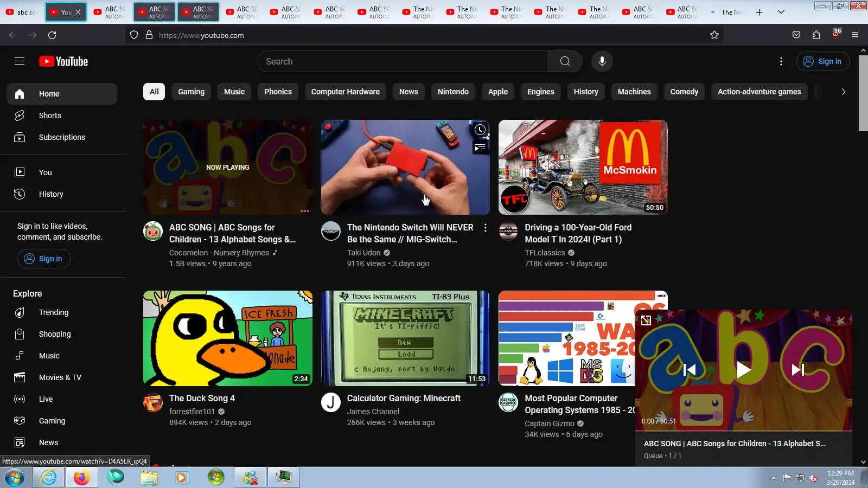This screenshot has width=868, height=488.
Task: Open YouTube settings three-dot menu
Action: (781, 61)
